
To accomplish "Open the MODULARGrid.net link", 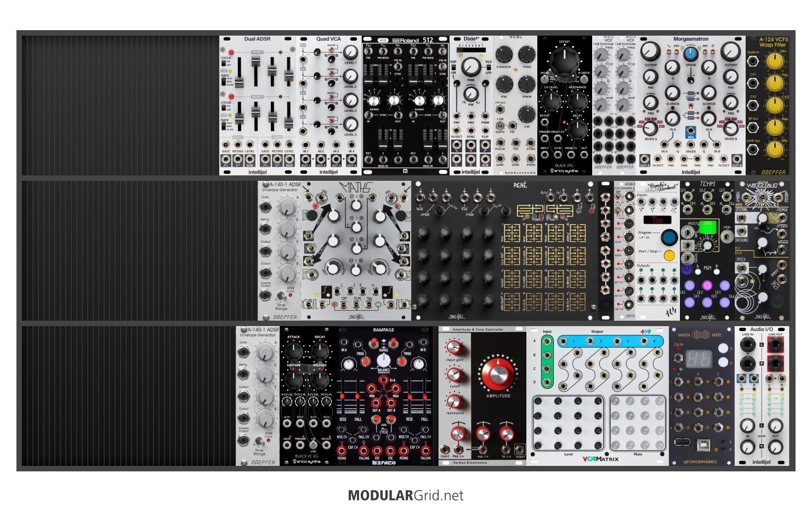I will (406, 495).
